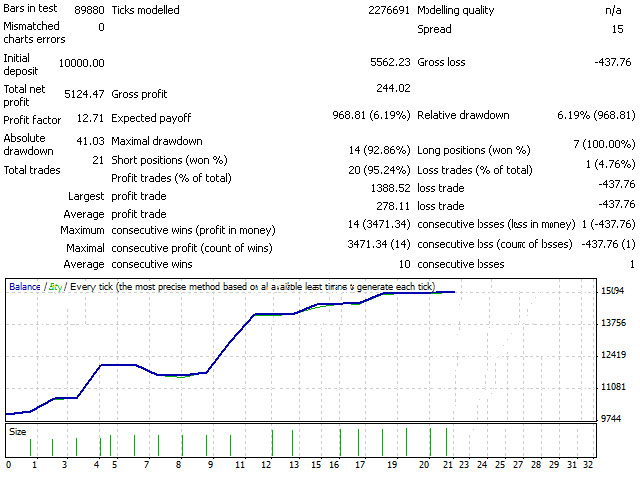Select the Expected payoff value 244.02

point(391,88)
